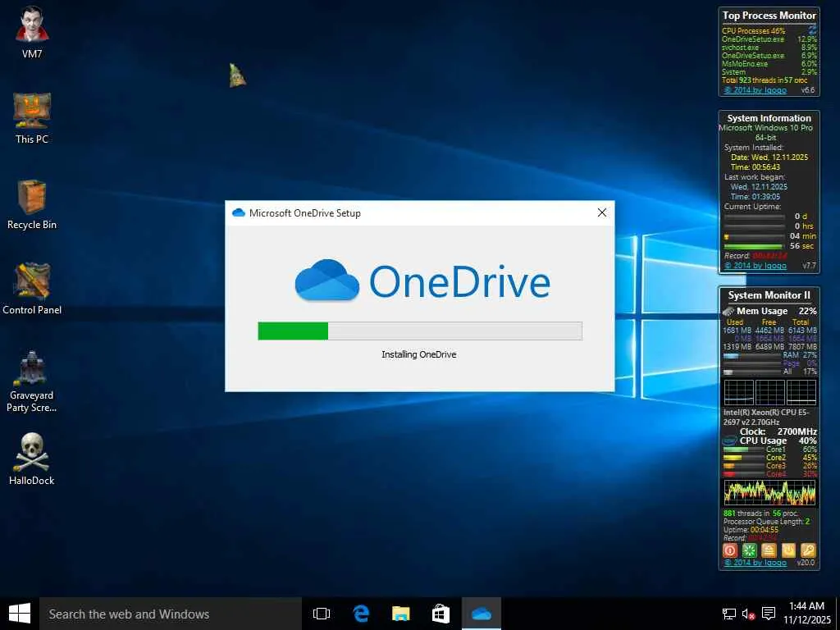Click the svchost.exe process row
The image size is (840, 630).
tap(769, 47)
